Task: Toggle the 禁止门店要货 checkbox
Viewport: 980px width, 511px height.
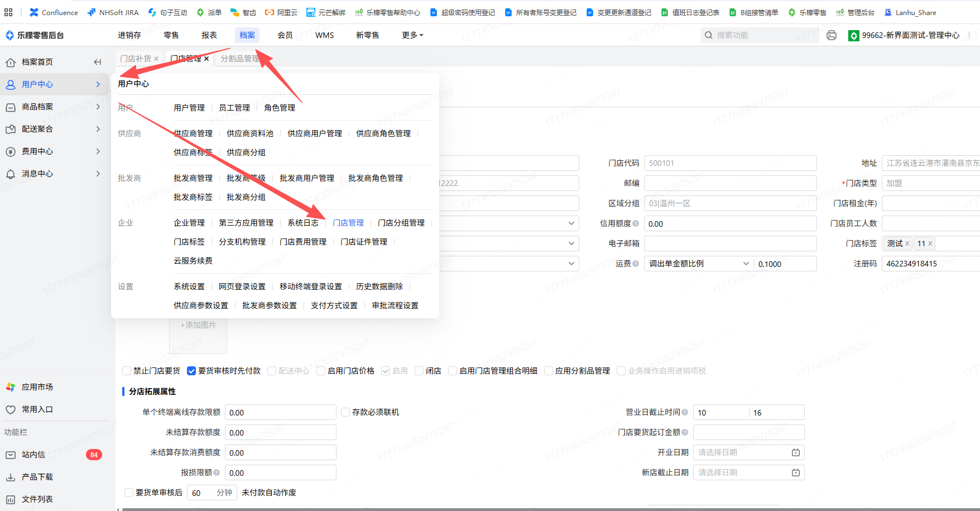Action: click(127, 371)
